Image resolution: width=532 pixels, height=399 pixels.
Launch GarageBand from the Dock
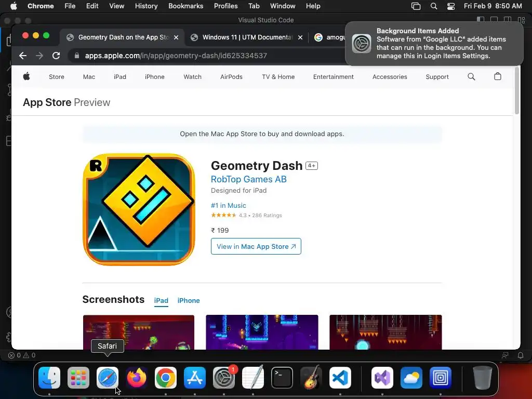311,378
